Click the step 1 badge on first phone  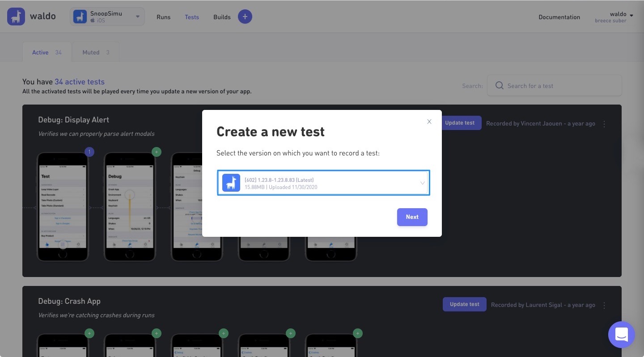click(x=89, y=152)
